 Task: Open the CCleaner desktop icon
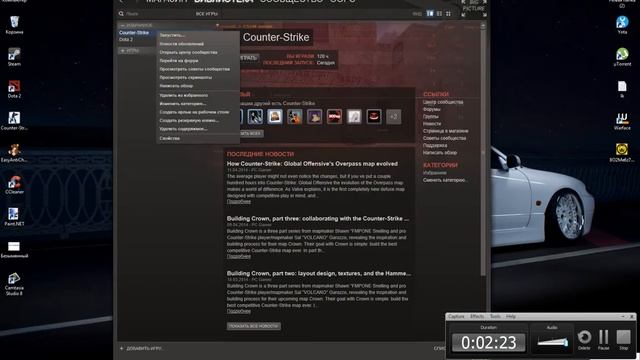click(14, 185)
